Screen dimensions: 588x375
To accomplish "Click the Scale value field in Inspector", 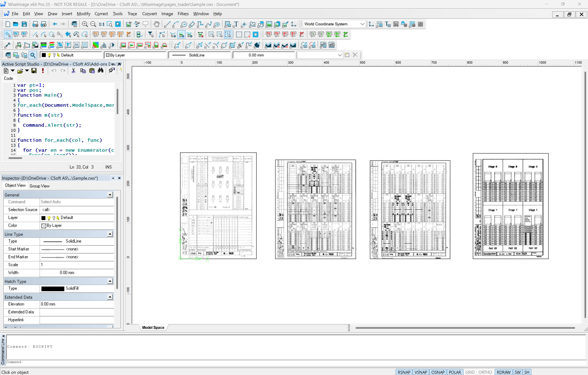I will point(77,265).
